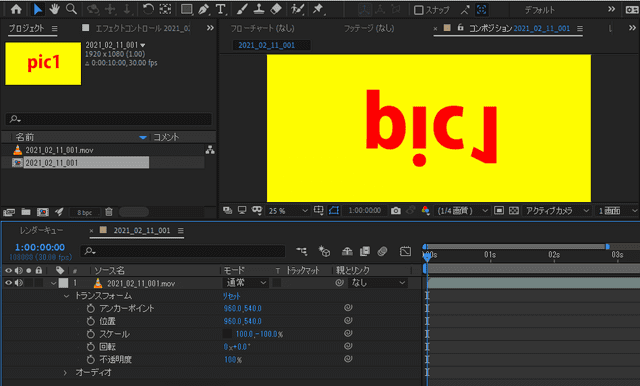Select the Rotation tool

(x=148, y=9)
